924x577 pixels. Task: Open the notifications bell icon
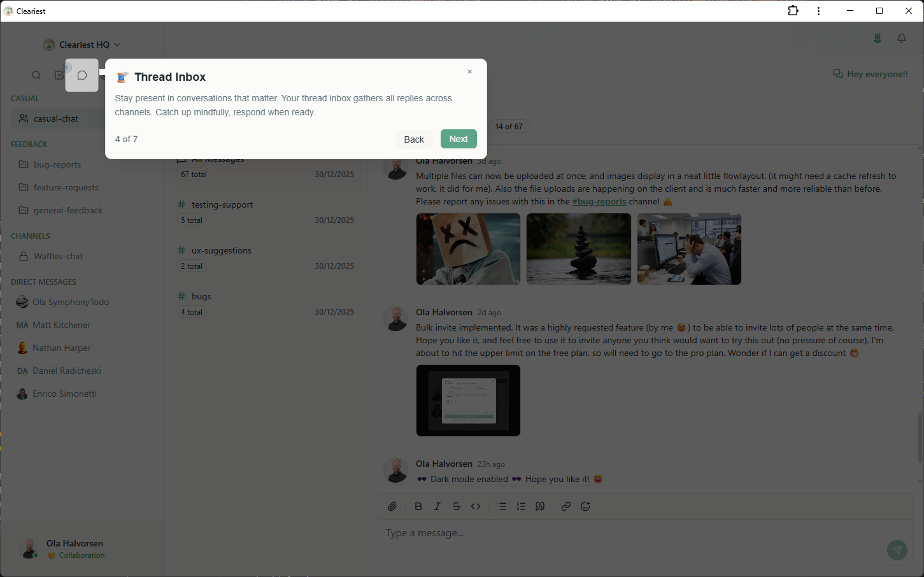pos(902,38)
